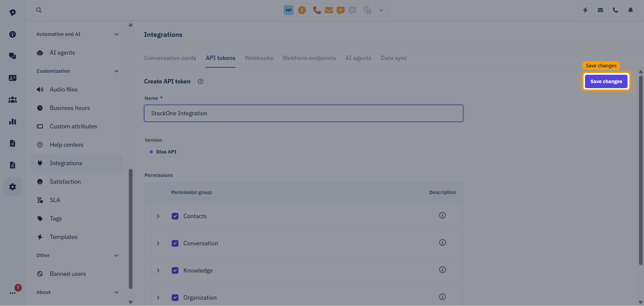644x306 pixels.
Task: Click the Dixa API version chip
Action: pyautogui.click(x=163, y=152)
